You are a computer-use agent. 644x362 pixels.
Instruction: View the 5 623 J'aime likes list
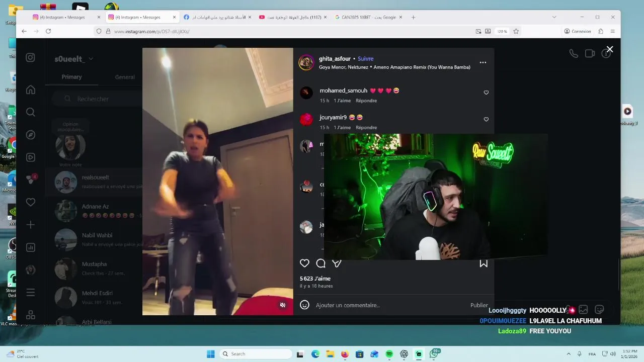pos(315,278)
